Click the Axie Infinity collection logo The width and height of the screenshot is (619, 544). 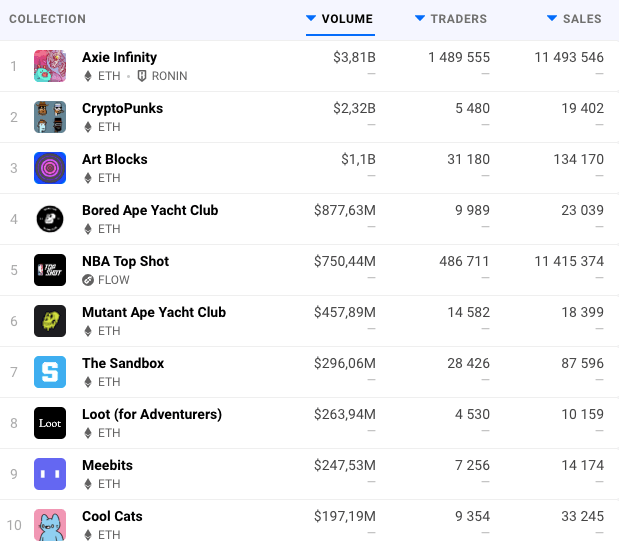(x=50, y=66)
